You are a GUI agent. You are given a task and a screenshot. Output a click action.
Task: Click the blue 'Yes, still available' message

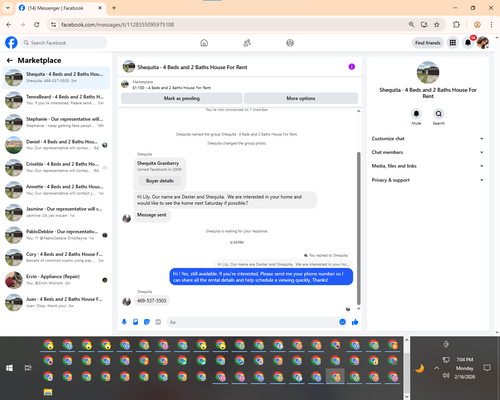(x=261, y=277)
